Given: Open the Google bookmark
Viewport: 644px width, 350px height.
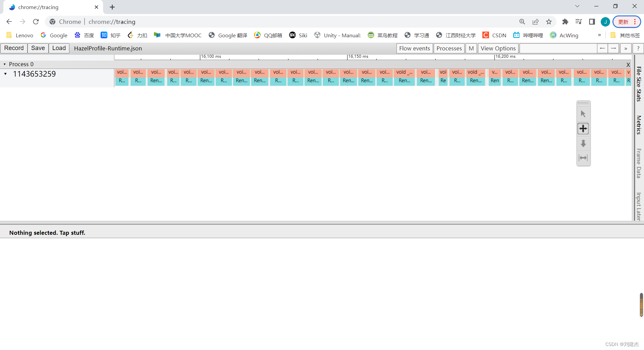Looking at the screenshot, I should 54,35.
